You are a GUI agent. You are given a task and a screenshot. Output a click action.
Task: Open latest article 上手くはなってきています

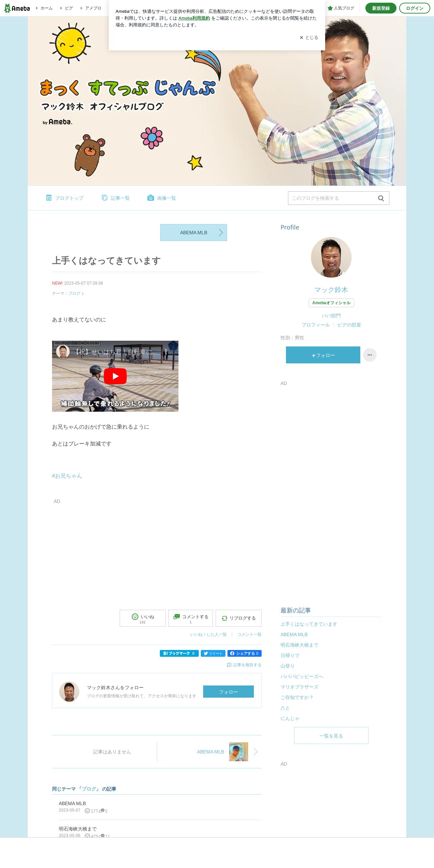[x=309, y=624]
